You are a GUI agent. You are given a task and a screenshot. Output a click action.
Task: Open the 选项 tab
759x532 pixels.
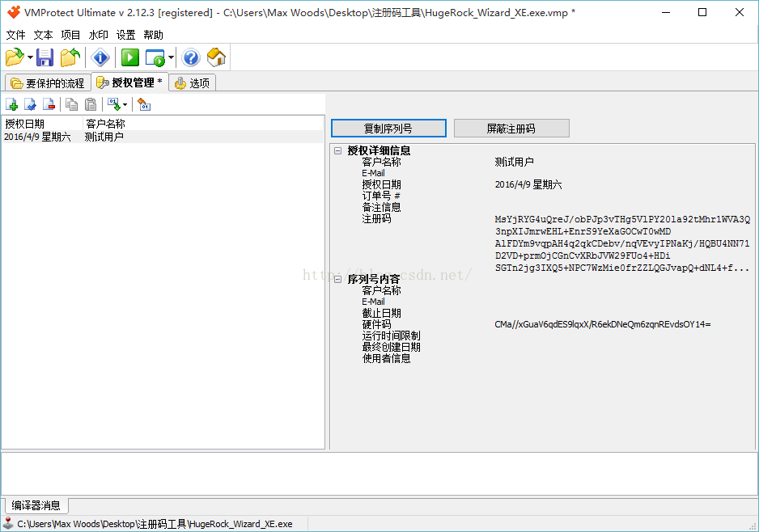pos(193,83)
